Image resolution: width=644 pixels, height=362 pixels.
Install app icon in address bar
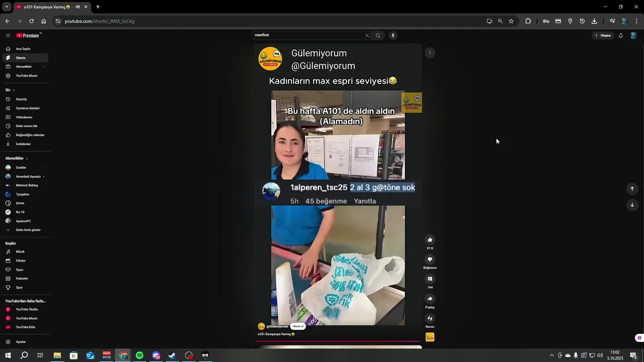[490, 21]
